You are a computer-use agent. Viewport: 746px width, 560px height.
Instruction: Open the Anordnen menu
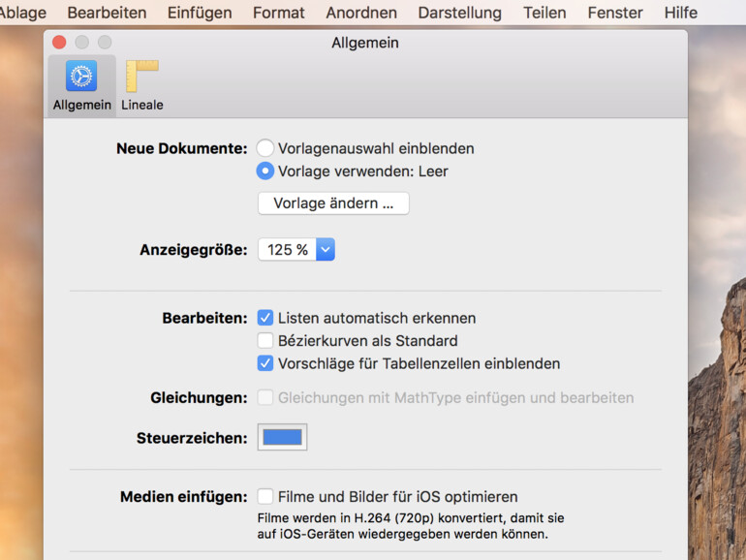[x=361, y=13]
